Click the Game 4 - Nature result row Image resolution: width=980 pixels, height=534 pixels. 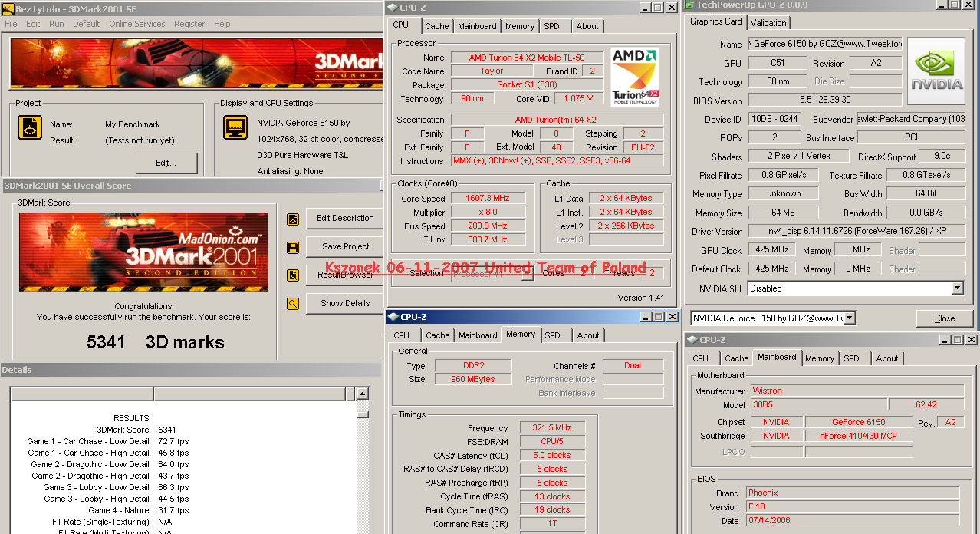click(x=138, y=510)
